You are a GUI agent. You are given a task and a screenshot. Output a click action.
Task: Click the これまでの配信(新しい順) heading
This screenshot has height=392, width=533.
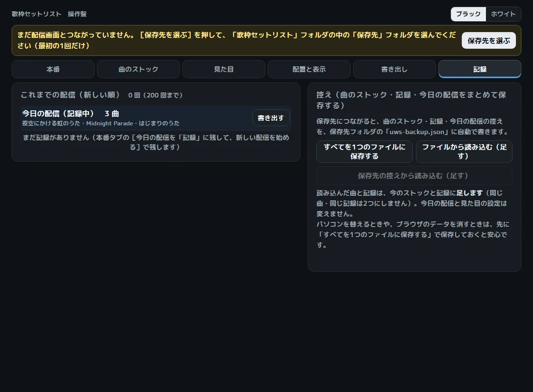pos(71,95)
